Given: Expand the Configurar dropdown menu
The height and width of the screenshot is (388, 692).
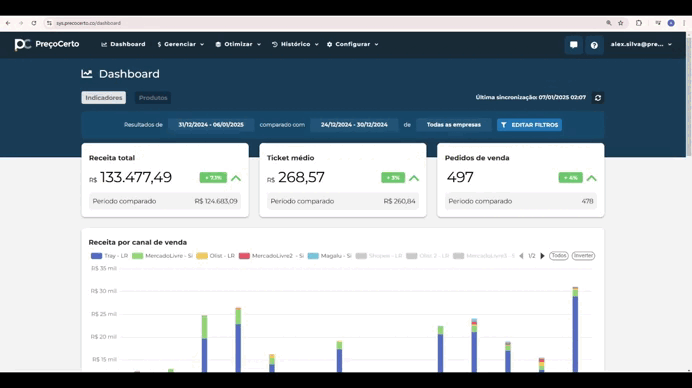Looking at the screenshot, I should pyautogui.click(x=352, y=44).
